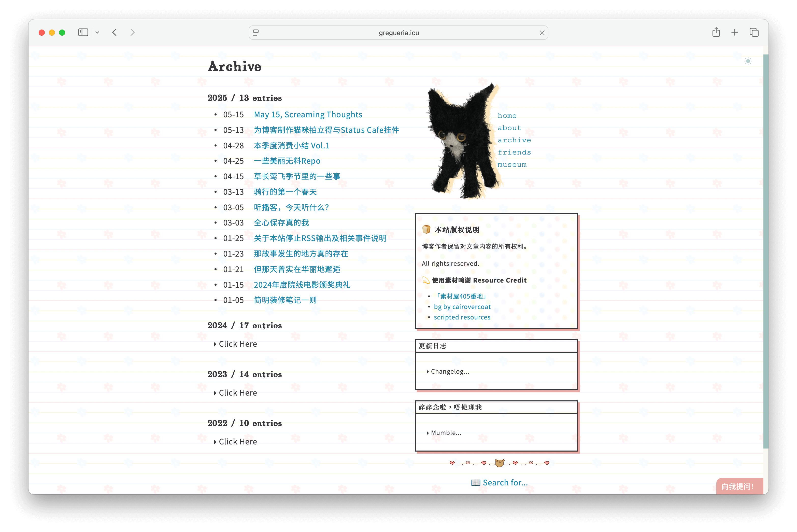Screen dimensions: 797x532
Task: Open post '听播客，今天听什么？'
Action: tap(291, 207)
